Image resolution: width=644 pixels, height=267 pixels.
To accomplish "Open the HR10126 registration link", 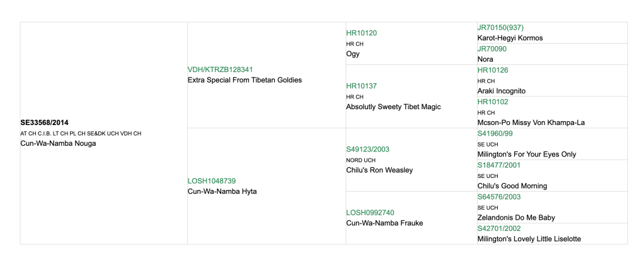I will (x=493, y=70).
